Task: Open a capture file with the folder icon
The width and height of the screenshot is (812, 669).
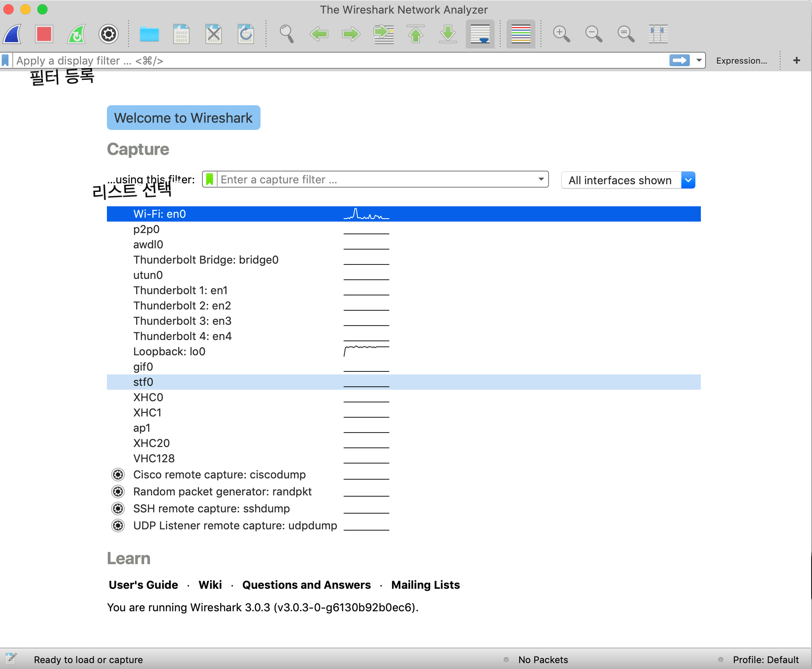Action: (x=149, y=34)
